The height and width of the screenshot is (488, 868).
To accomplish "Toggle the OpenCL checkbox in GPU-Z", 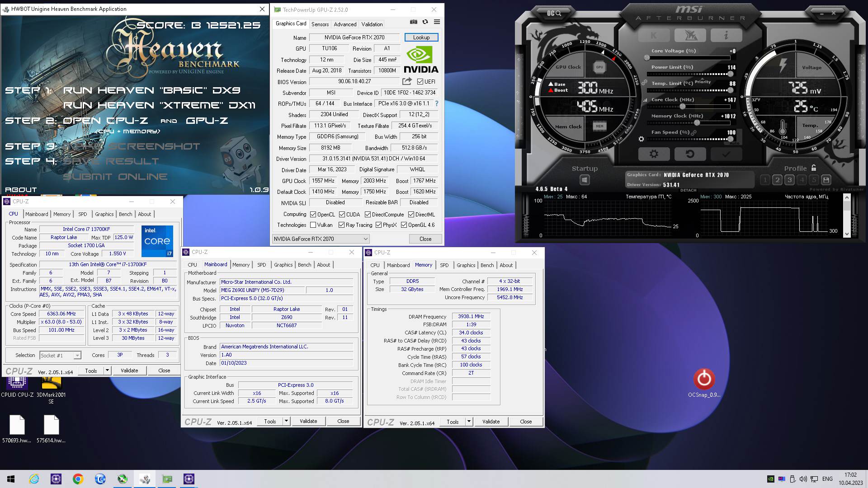I will [313, 215].
